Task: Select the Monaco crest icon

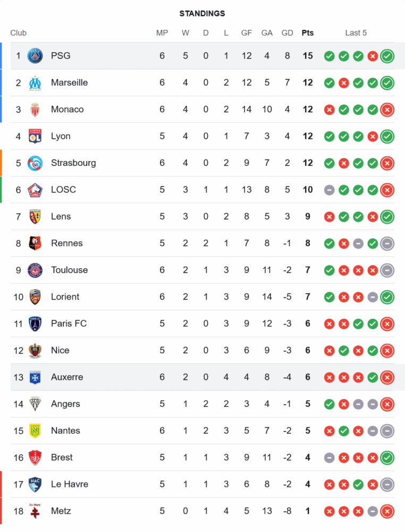Action: pyautogui.click(x=35, y=110)
